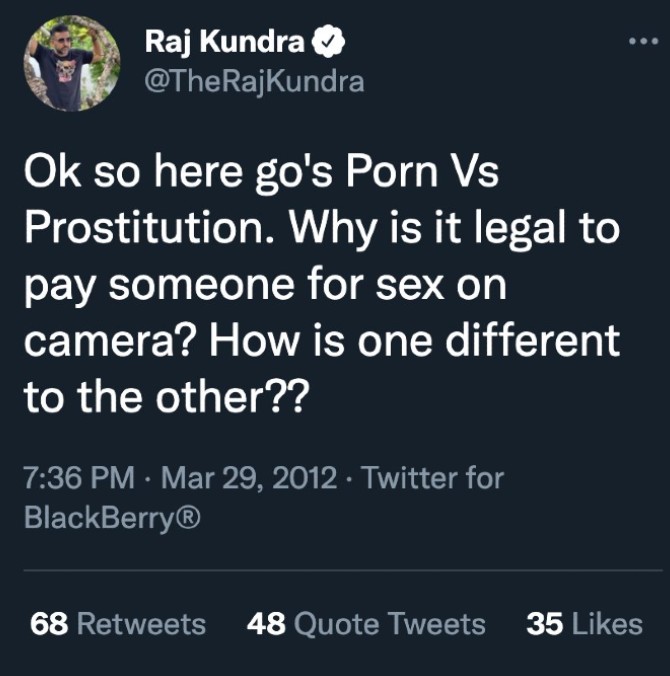Click the 'Twitter for' source label

click(433, 477)
